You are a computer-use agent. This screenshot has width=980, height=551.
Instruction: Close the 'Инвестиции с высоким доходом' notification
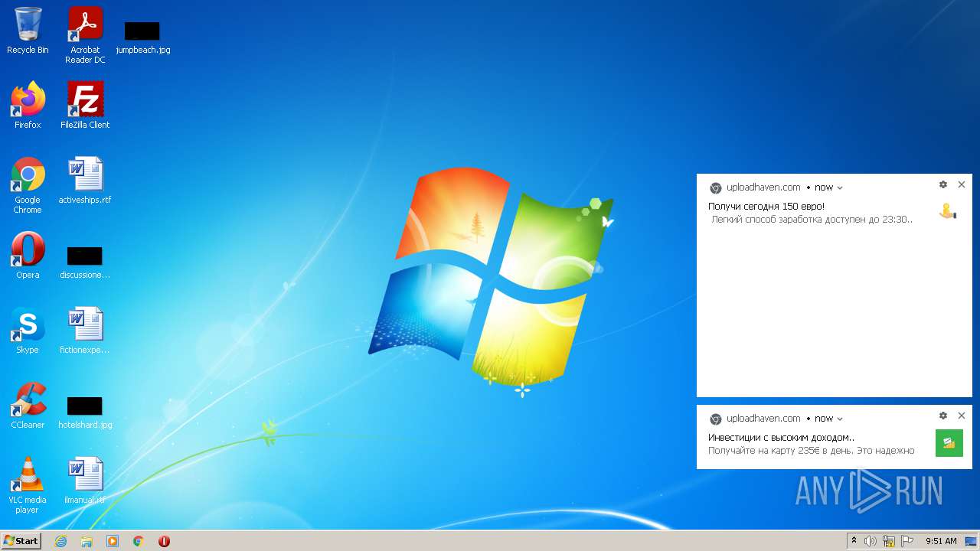tap(962, 416)
